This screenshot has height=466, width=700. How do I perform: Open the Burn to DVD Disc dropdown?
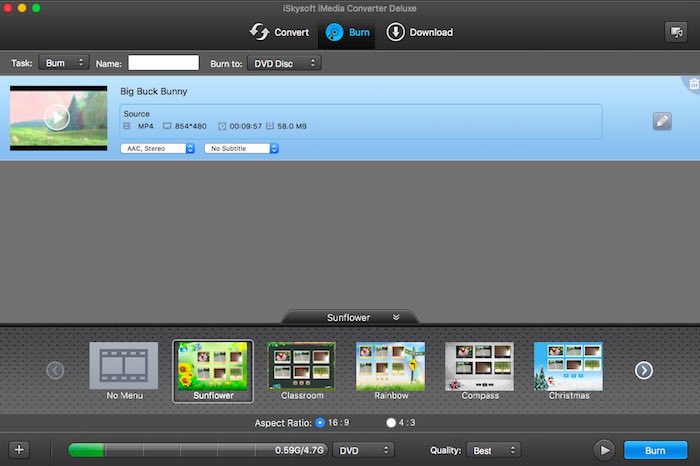283,63
